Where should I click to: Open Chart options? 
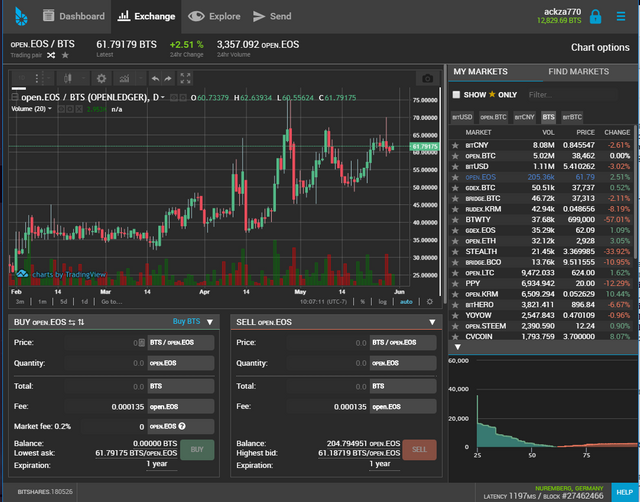tap(600, 47)
